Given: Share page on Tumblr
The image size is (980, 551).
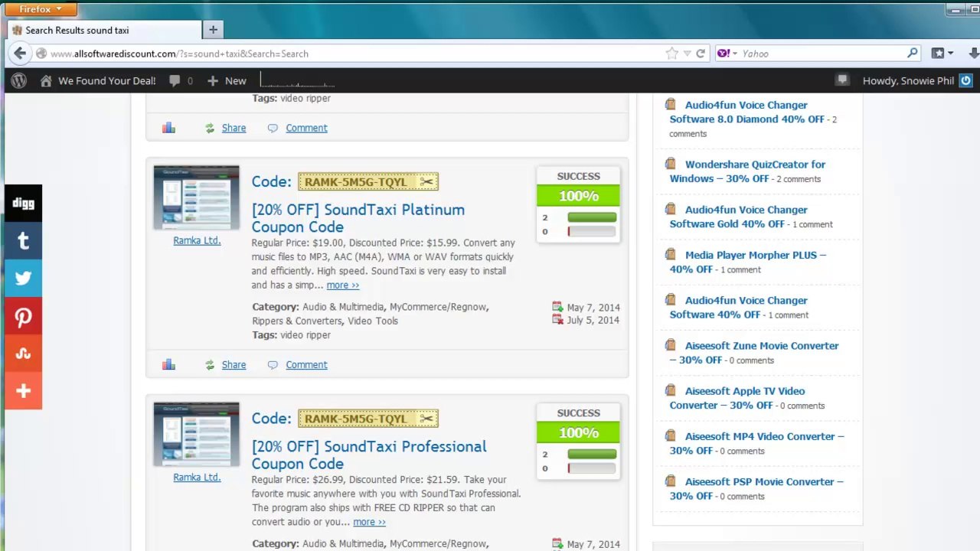Looking at the screenshot, I should tap(23, 241).
